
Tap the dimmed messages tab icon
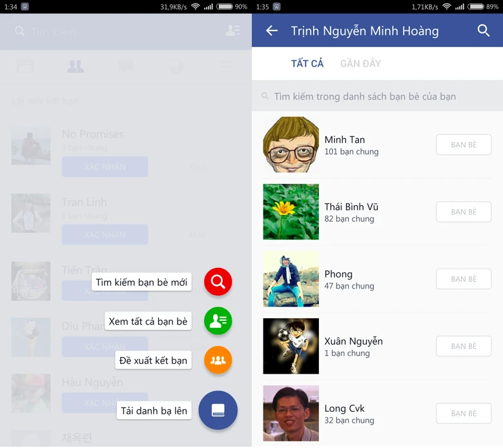[126, 66]
